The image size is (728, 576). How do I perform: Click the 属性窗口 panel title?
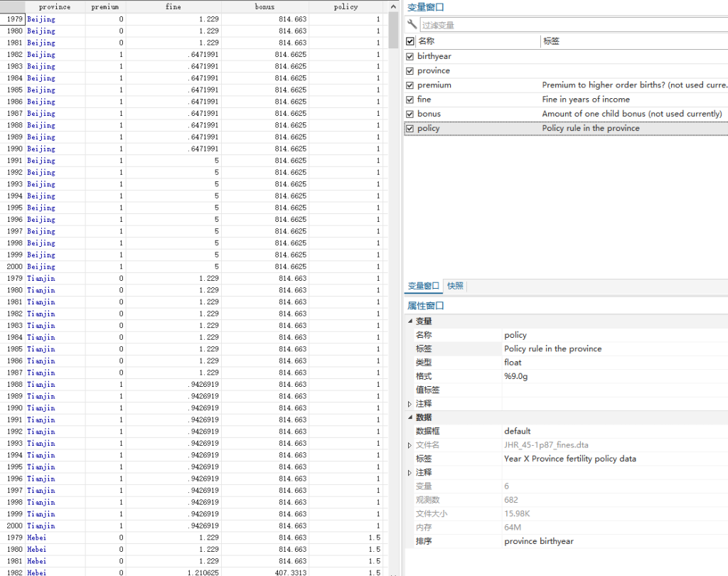tap(425, 306)
